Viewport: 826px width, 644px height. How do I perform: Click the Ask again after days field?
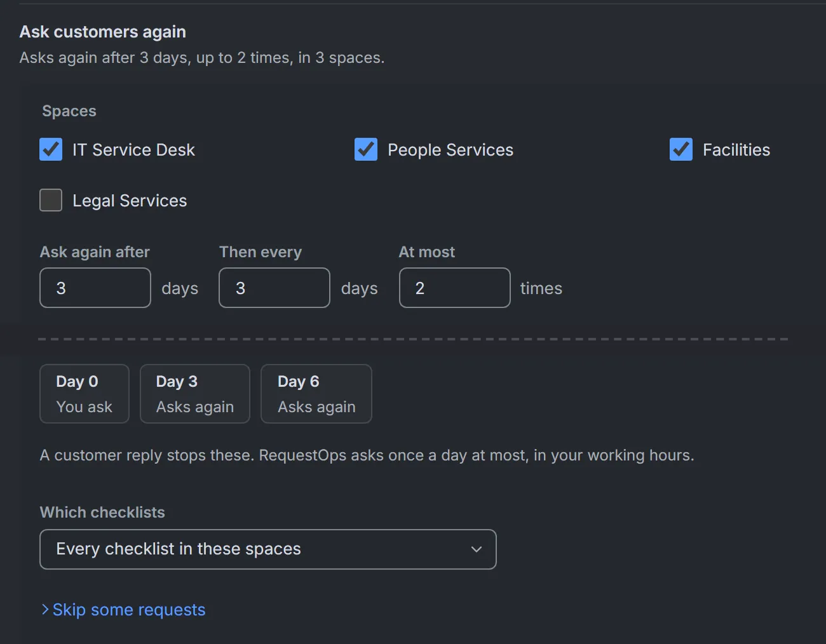point(95,288)
